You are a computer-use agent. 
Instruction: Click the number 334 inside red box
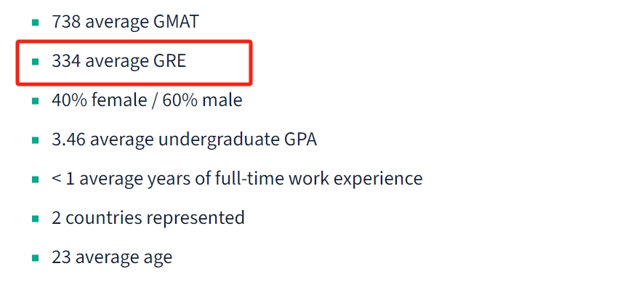[66, 61]
